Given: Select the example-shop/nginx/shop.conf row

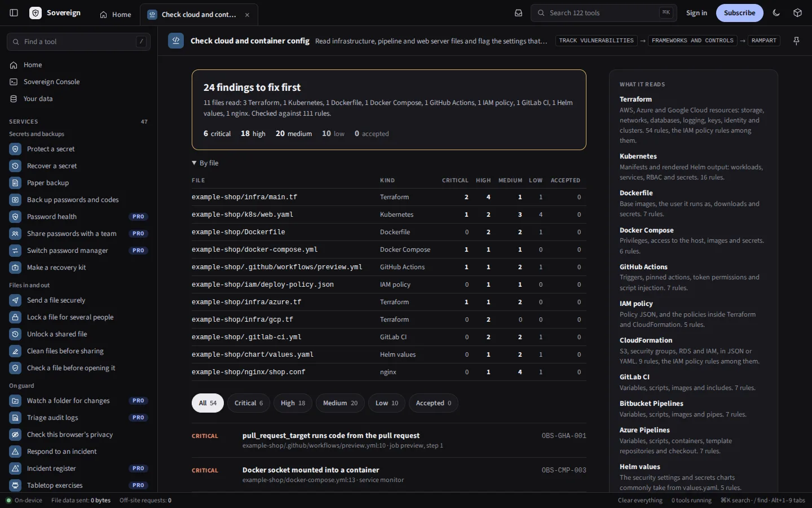Looking at the screenshot, I should [389, 372].
